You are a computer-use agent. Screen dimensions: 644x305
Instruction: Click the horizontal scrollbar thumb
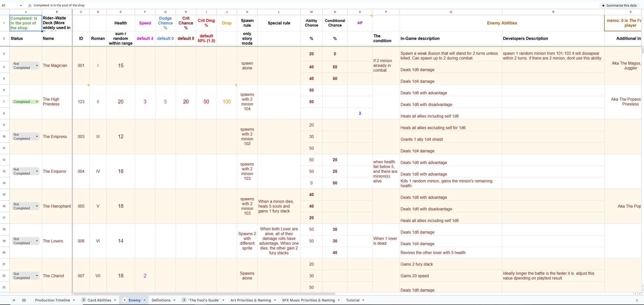204,294
